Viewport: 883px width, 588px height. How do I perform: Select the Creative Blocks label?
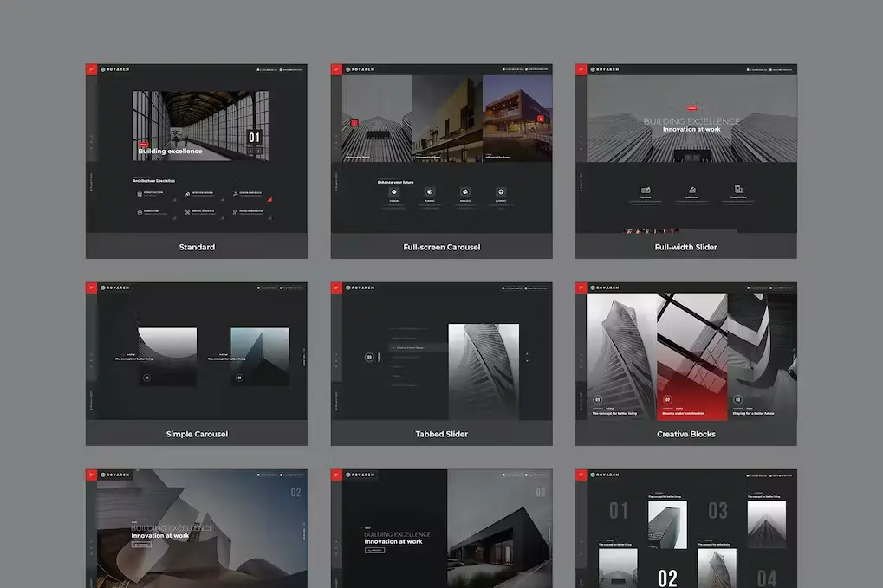[x=685, y=434]
